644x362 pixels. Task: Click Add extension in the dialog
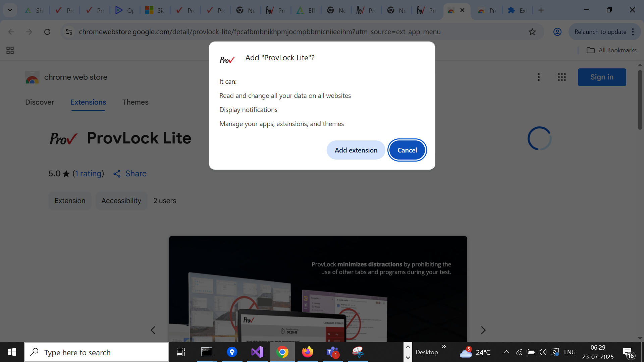pos(356,150)
